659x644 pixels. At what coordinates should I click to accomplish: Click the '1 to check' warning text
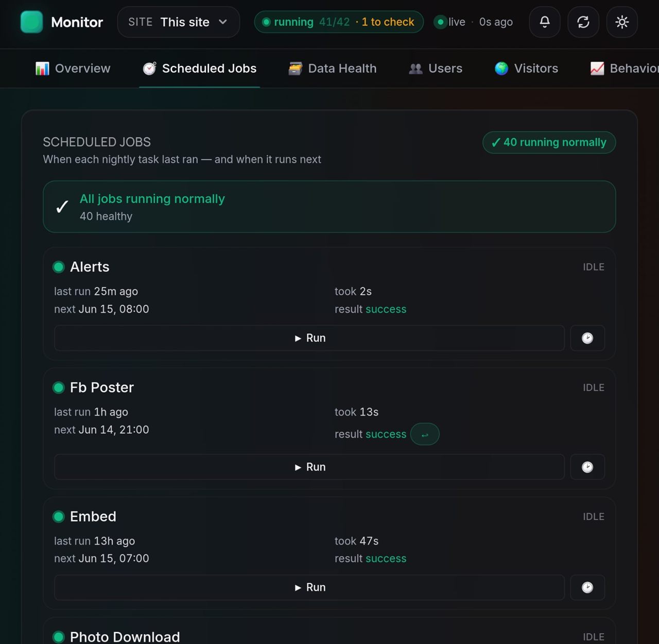pos(388,22)
